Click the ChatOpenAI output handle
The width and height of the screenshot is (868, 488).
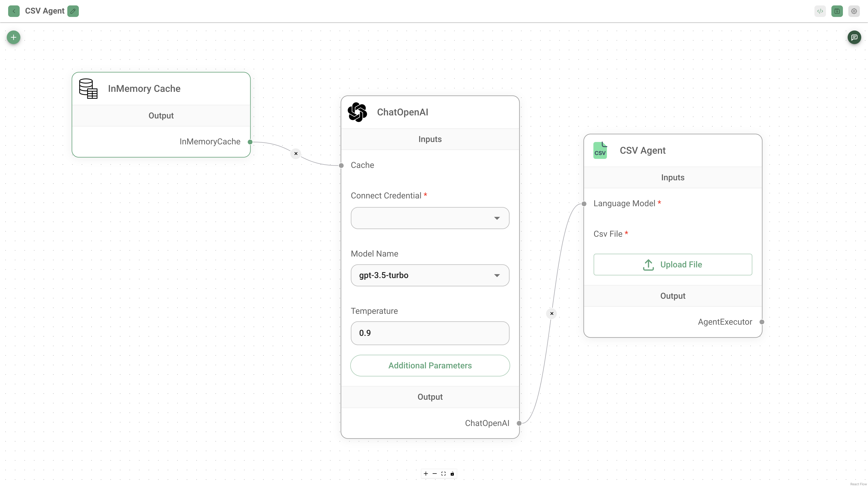[519, 423]
